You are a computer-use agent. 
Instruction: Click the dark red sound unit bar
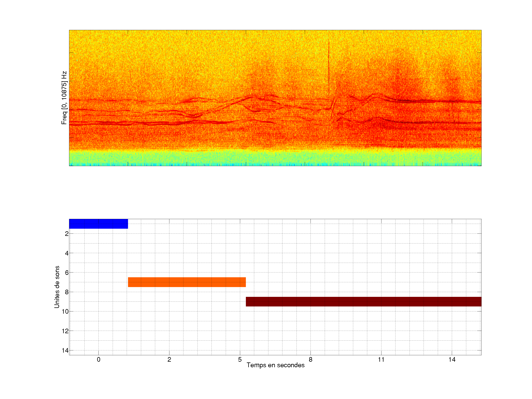(363, 301)
